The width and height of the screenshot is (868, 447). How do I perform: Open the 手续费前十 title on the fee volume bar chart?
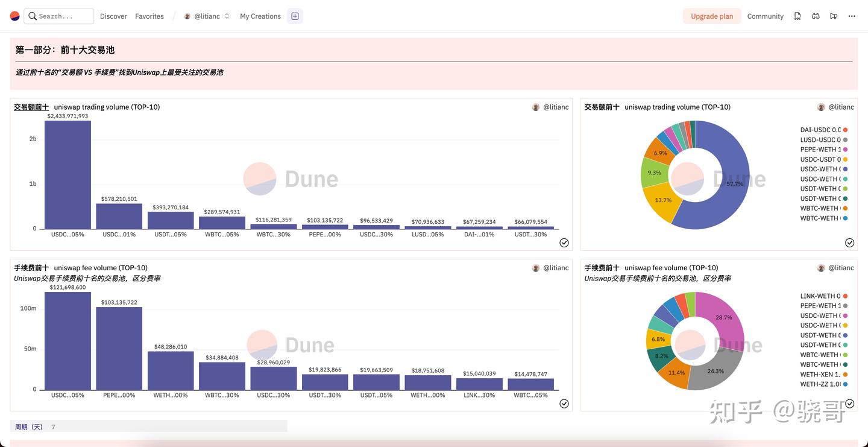tap(31, 268)
